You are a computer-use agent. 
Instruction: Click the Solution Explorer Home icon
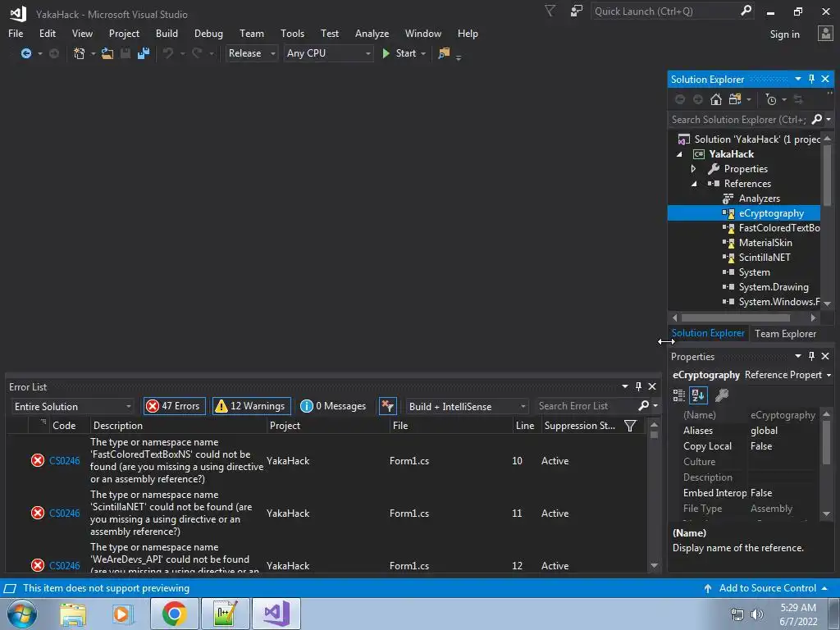715,99
